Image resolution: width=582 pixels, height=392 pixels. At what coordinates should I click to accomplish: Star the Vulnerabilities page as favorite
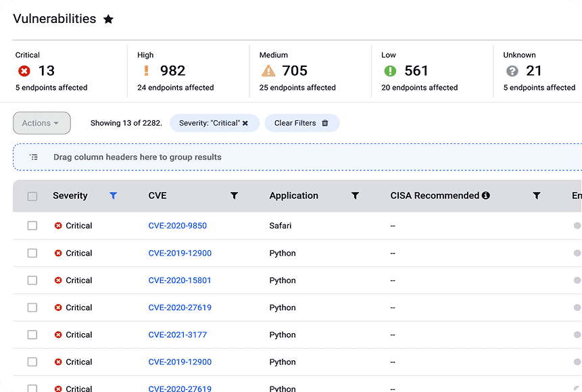tap(108, 19)
